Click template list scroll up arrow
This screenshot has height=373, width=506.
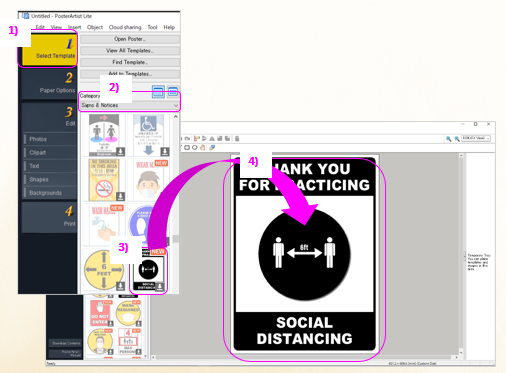(x=175, y=117)
